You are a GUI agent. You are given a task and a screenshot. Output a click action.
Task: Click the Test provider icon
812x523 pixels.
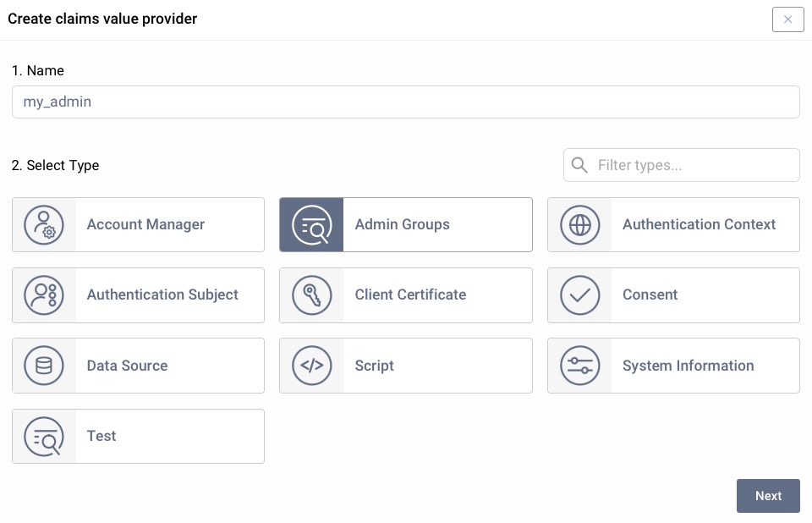coord(44,436)
